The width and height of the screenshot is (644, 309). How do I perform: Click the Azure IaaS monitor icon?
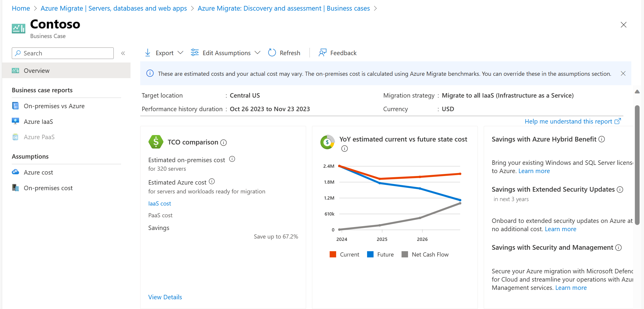[x=16, y=121]
